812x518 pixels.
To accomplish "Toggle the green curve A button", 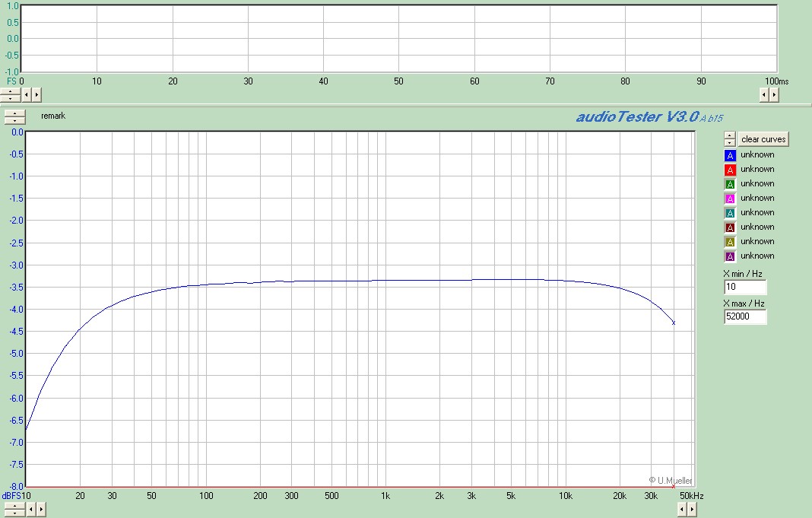I will [730, 184].
